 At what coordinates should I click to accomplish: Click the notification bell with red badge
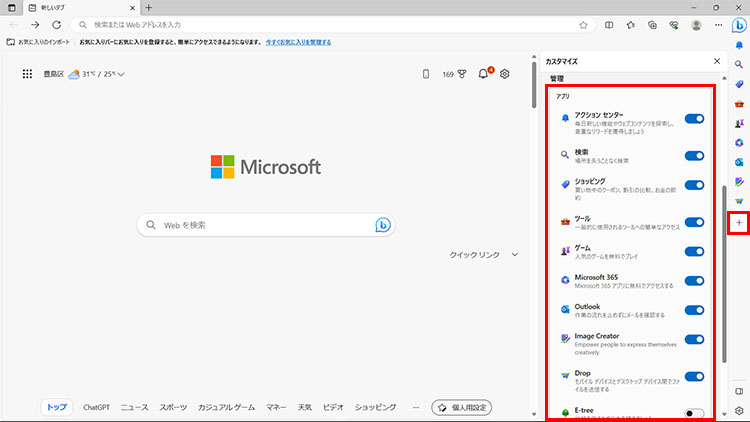[x=485, y=74]
